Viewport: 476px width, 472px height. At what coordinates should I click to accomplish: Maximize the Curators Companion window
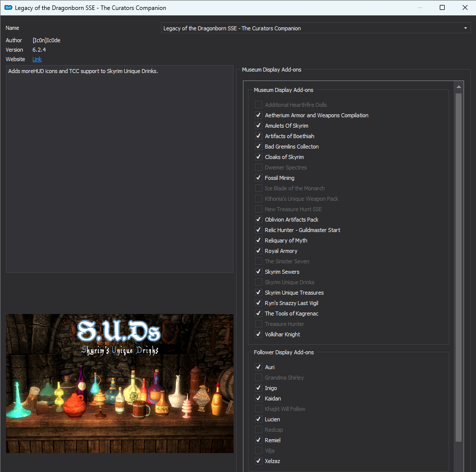click(442, 7)
